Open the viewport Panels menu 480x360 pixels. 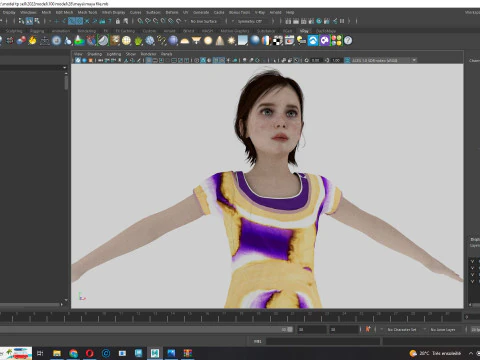[x=166, y=54]
